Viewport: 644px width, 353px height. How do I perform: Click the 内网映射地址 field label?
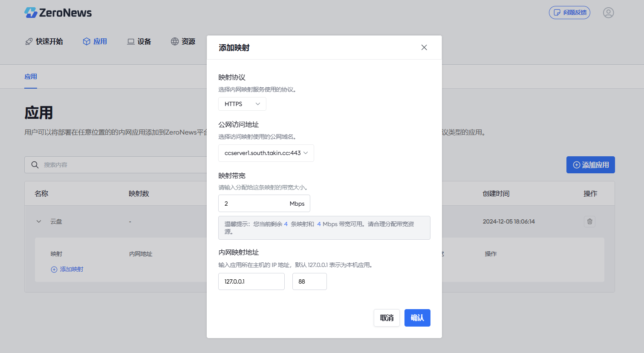pyautogui.click(x=239, y=252)
